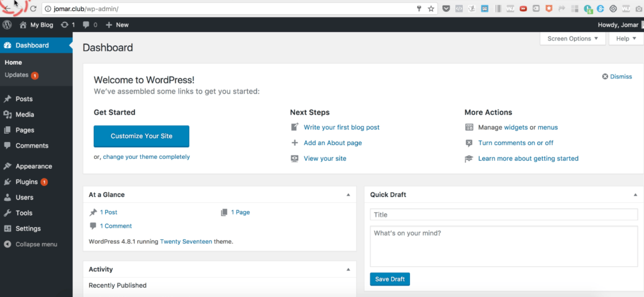644x297 pixels.
Task: Toggle the Activity widget arrow
Action: [x=348, y=269]
